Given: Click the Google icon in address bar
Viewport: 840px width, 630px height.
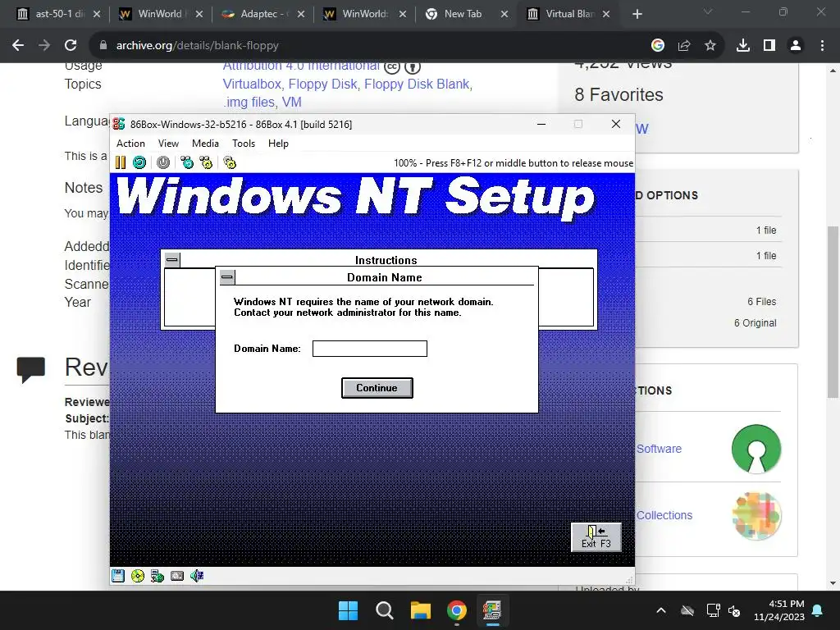Looking at the screenshot, I should (x=658, y=46).
